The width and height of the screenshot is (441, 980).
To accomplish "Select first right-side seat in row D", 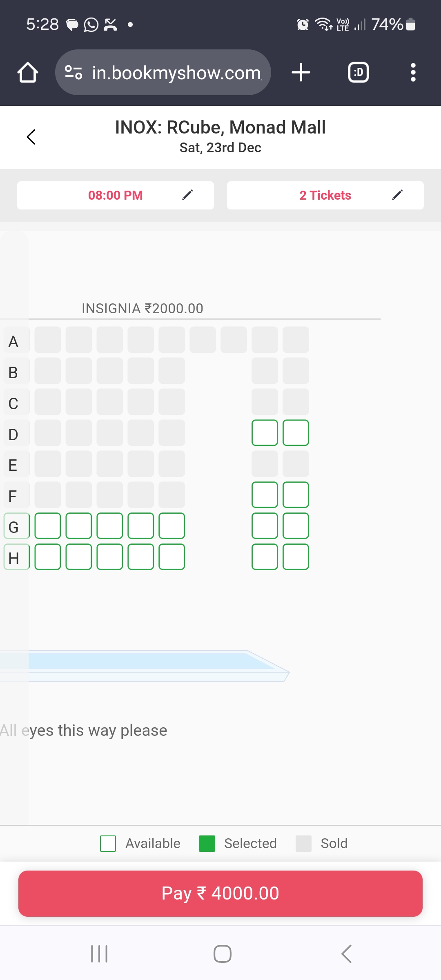I will coord(265,433).
